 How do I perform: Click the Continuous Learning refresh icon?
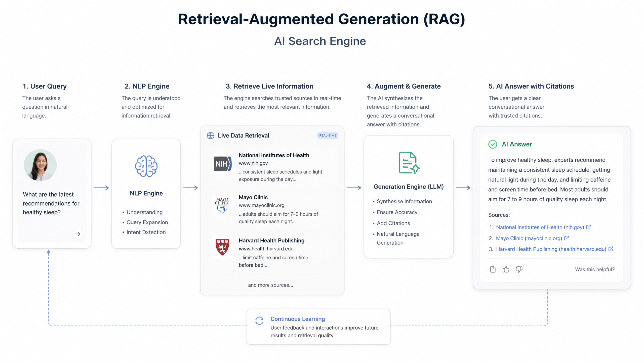coord(259,321)
